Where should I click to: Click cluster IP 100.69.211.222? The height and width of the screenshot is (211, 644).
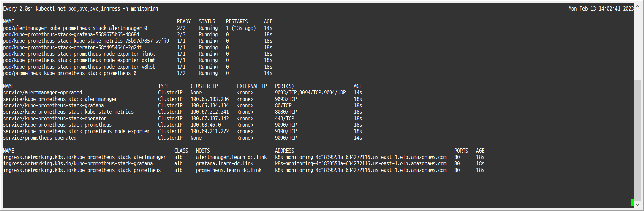(210, 131)
